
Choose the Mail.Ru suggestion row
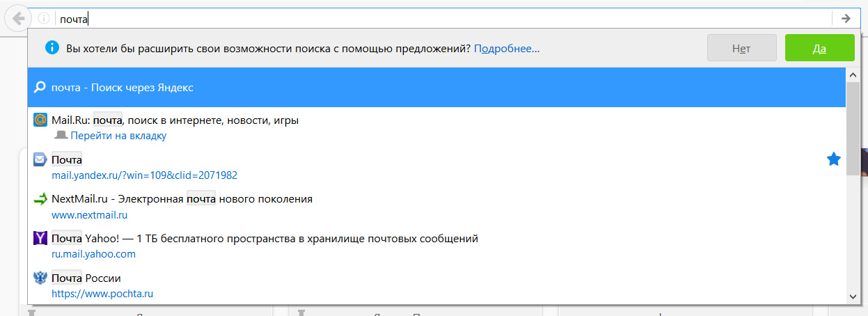pyautogui.click(x=436, y=127)
